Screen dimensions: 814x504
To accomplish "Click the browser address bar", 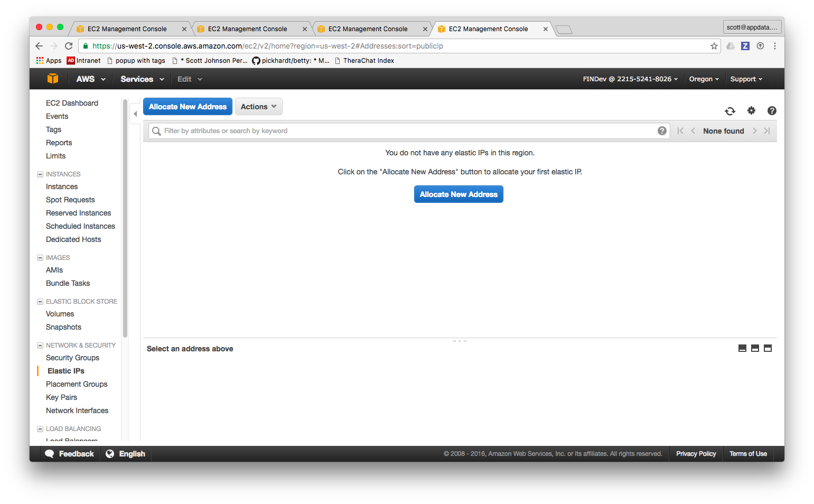I will 399,46.
